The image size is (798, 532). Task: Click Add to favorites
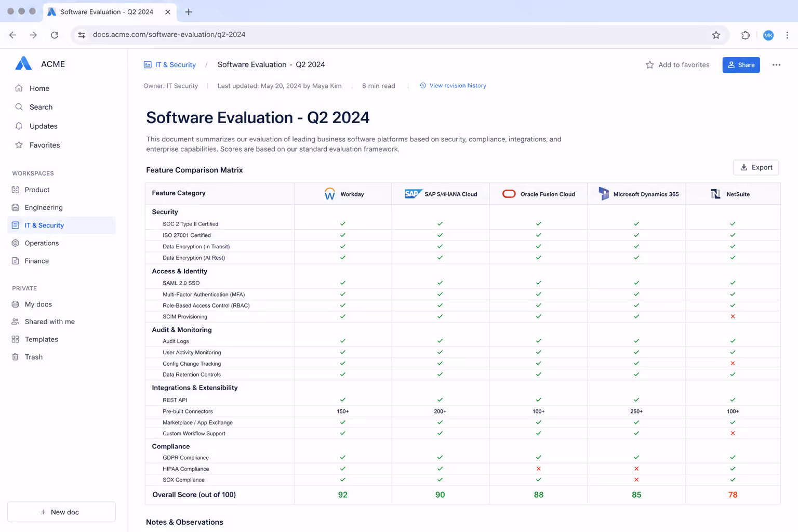pos(677,65)
